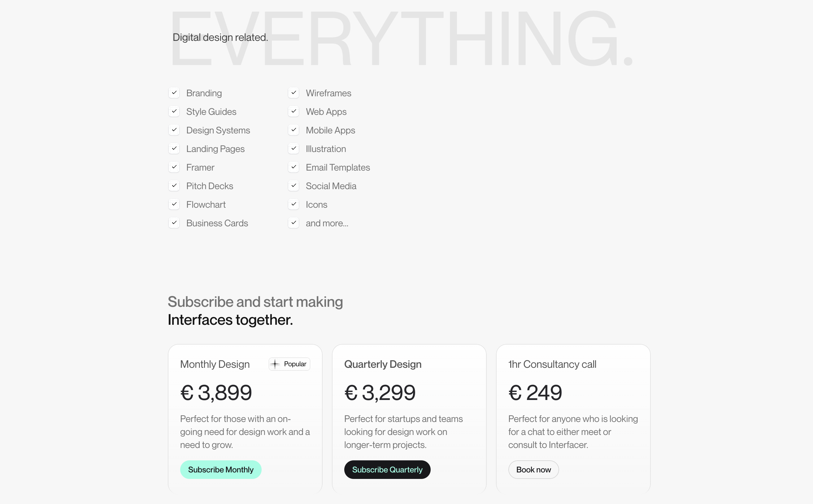Click the checkmark icon beside Wireframes
Screen dimensions: 813x504
click(x=294, y=93)
